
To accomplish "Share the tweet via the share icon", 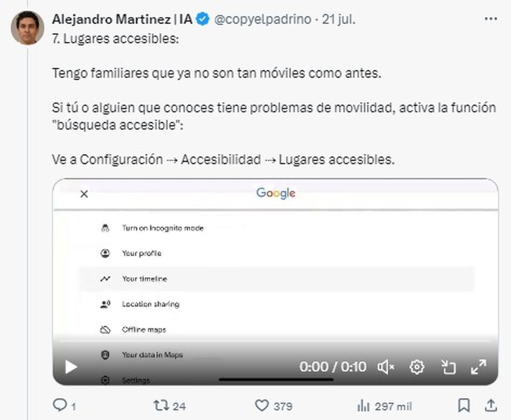I will (491, 406).
